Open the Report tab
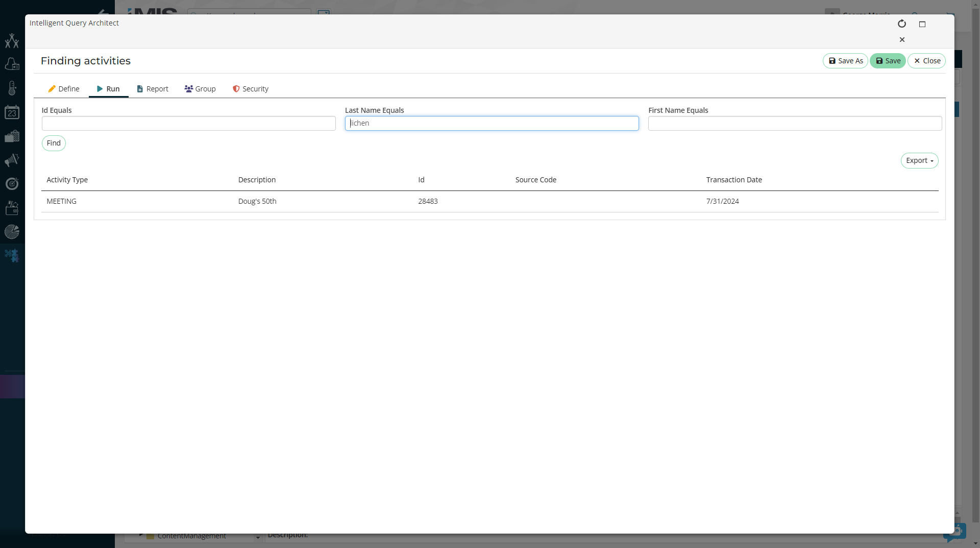Viewport: 980px width, 548px height. click(153, 89)
